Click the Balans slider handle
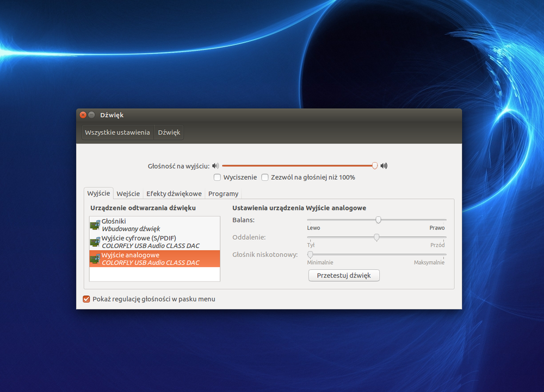The width and height of the screenshot is (544, 392). (x=378, y=220)
